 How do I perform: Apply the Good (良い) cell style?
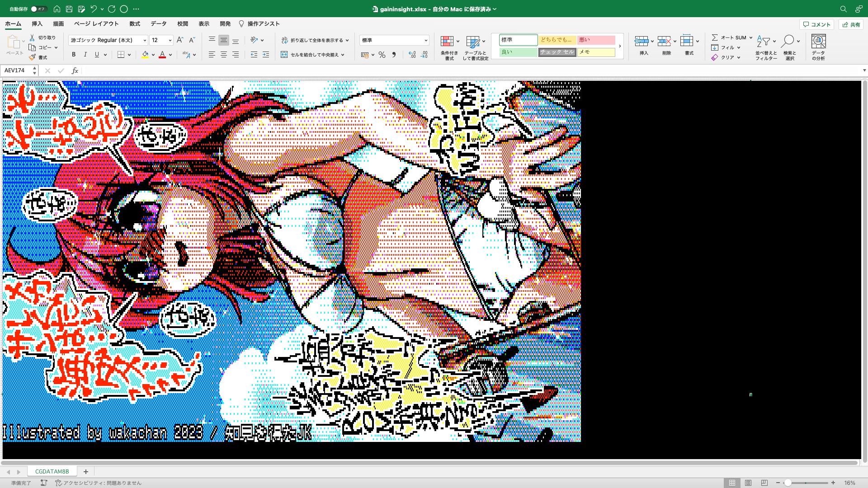(518, 52)
